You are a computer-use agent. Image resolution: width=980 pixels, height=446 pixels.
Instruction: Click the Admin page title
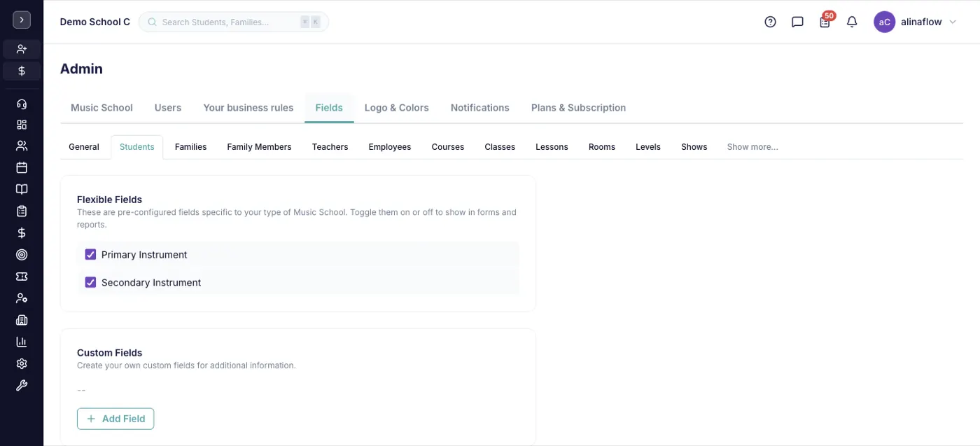pos(81,69)
